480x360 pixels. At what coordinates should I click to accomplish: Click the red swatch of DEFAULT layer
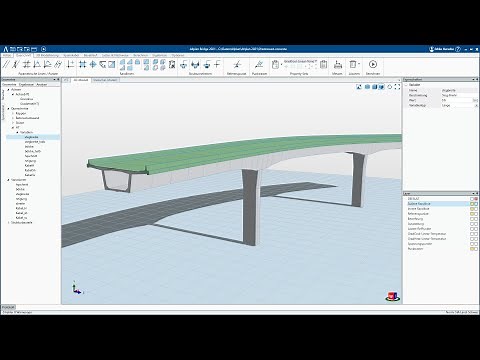(476, 199)
